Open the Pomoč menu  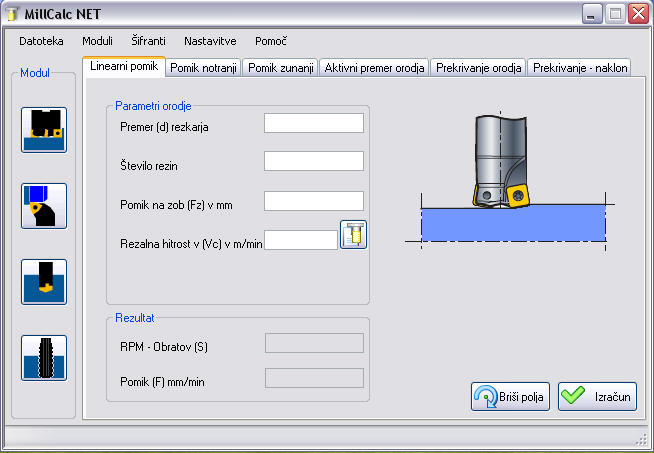click(x=271, y=41)
